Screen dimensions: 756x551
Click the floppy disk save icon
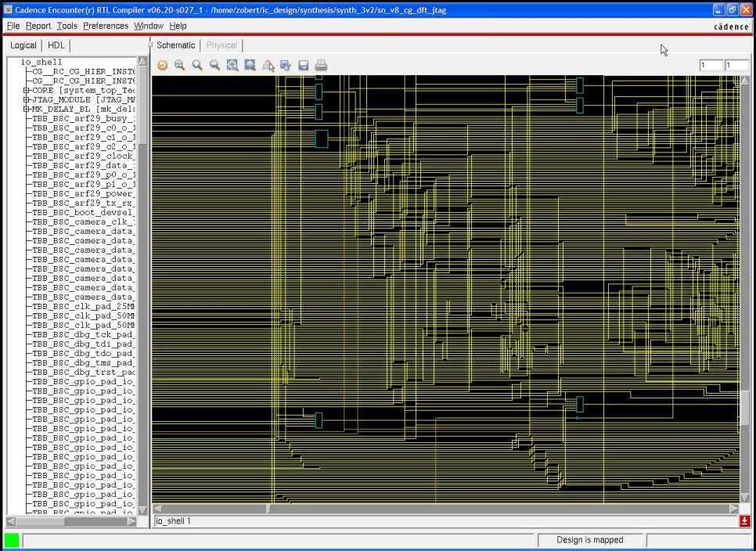point(304,65)
